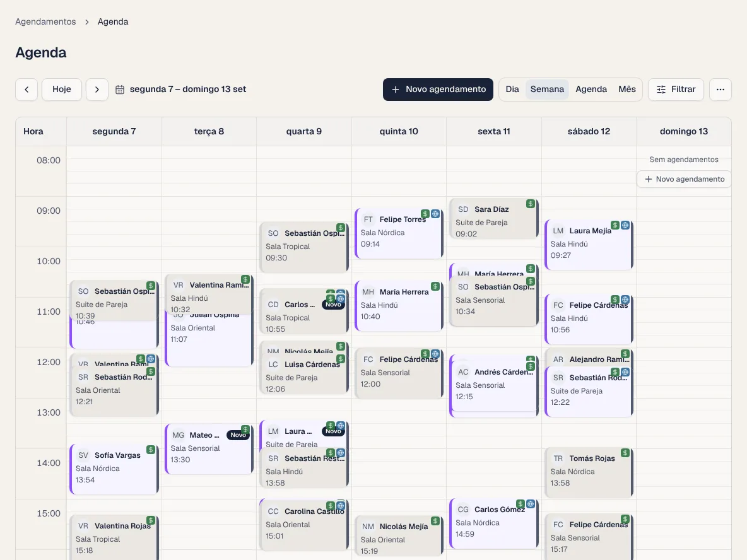
Task: Click the SV avatar on Sofía Vargas card
Action: (x=83, y=455)
